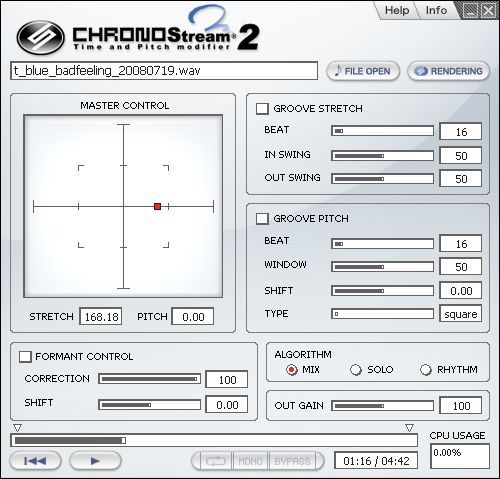Click the CORRECTION value 100
Viewport: 500px width, 479px height.
pyautogui.click(x=227, y=379)
